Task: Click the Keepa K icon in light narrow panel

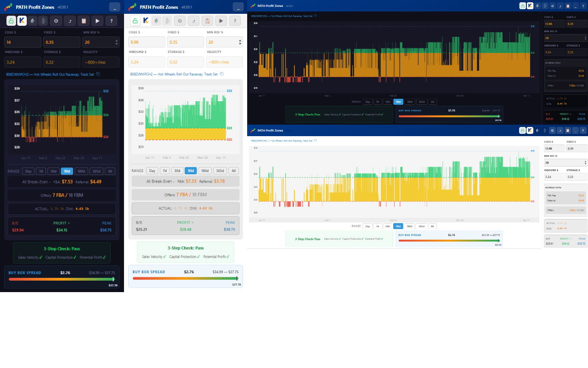Action: [x=146, y=21]
